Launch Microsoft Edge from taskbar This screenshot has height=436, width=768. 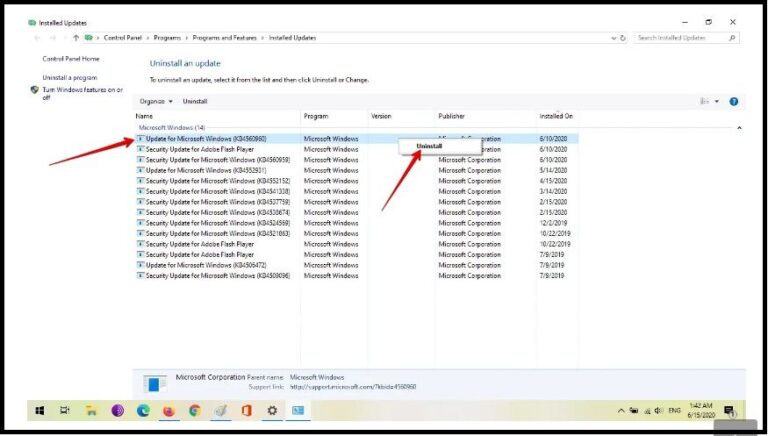[143, 411]
